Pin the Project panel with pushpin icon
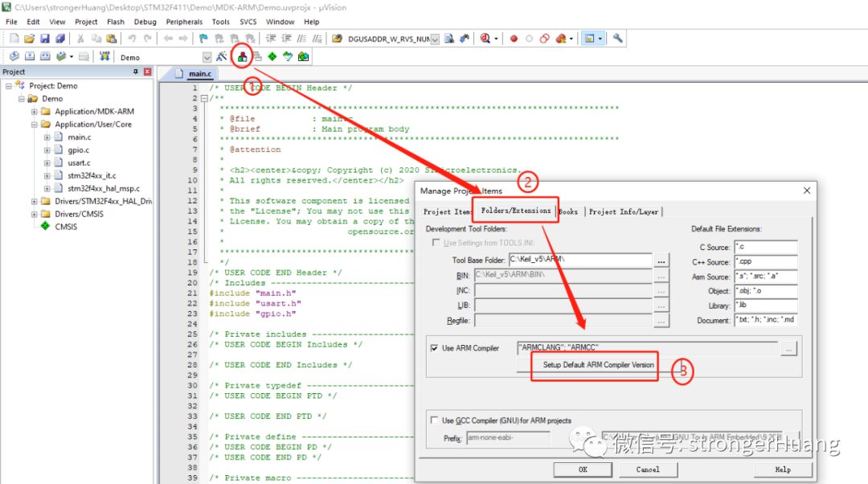868x484 pixels. (x=136, y=72)
